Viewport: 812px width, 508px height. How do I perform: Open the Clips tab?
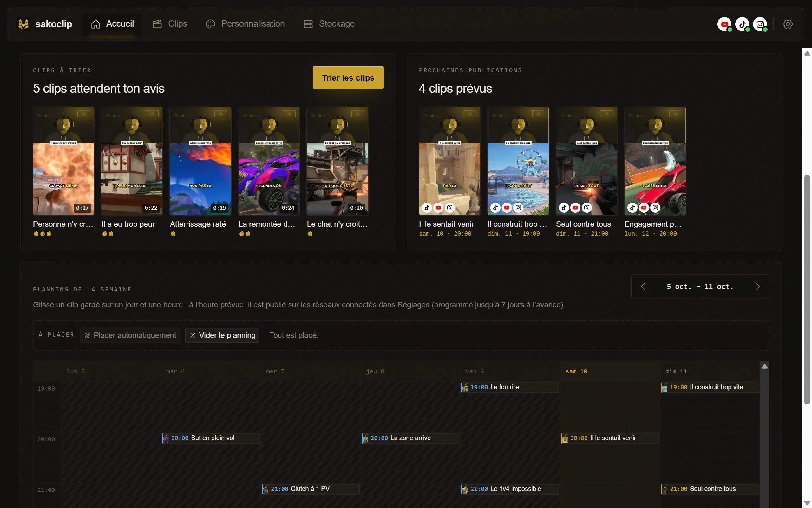(170, 24)
